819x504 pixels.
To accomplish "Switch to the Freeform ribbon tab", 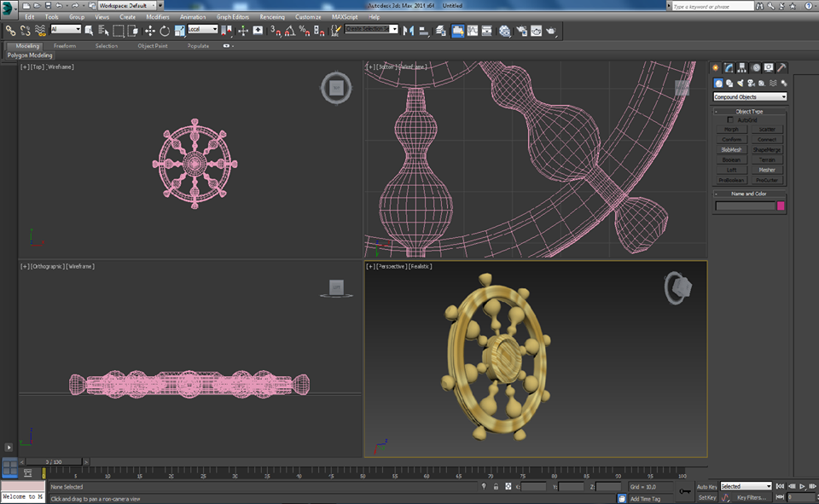I will (x=65, y=46).
